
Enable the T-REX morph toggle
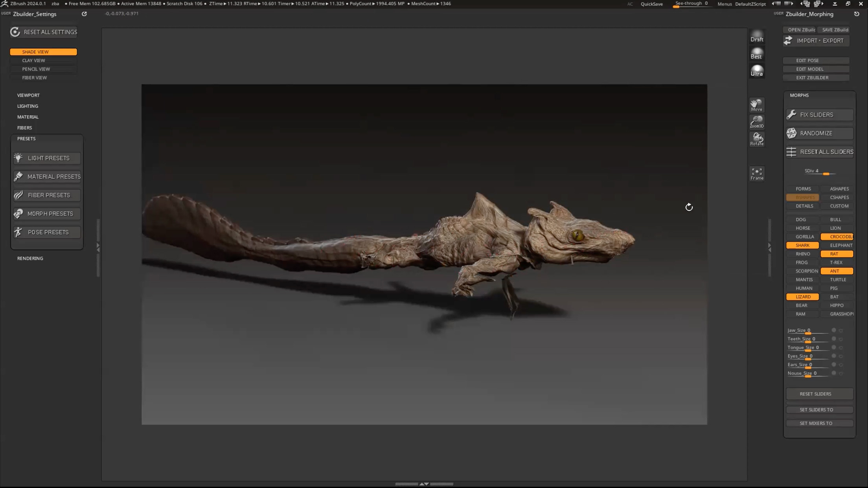point(836,262)
